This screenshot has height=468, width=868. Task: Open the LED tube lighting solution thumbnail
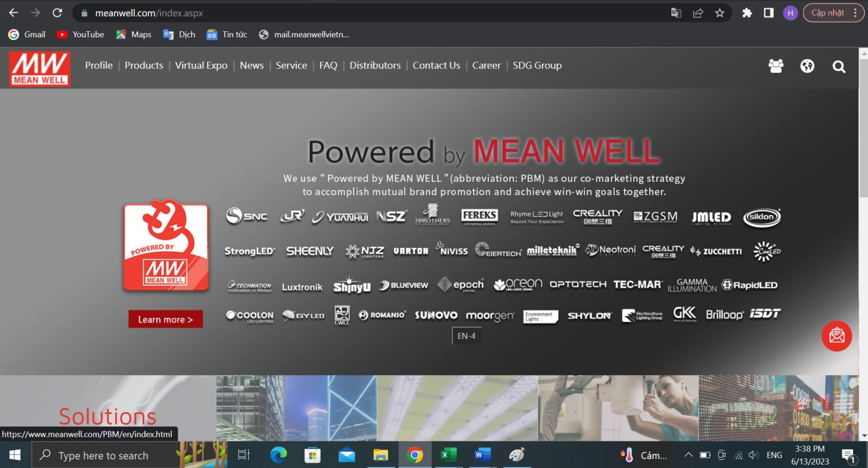pos(457,408)
